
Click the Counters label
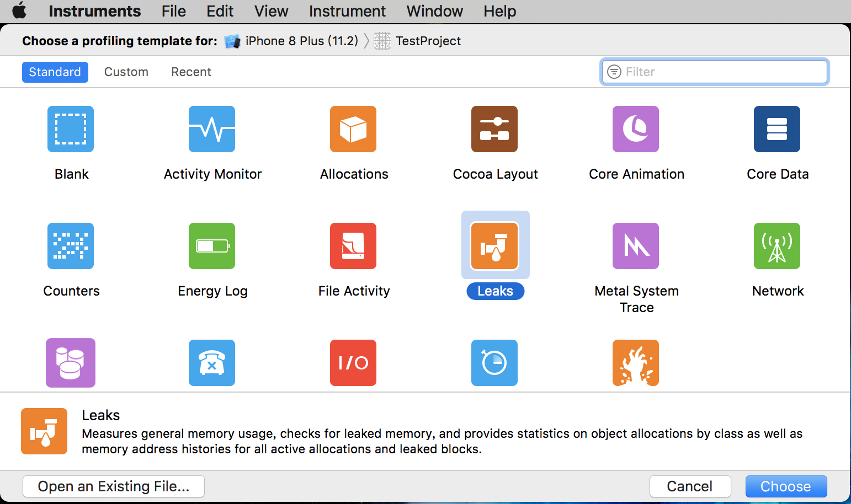[x=72, y=291]
